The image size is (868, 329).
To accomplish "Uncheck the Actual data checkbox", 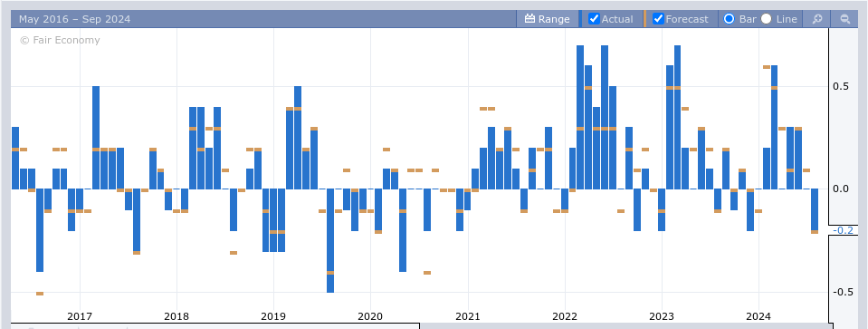I will [594, 19].
